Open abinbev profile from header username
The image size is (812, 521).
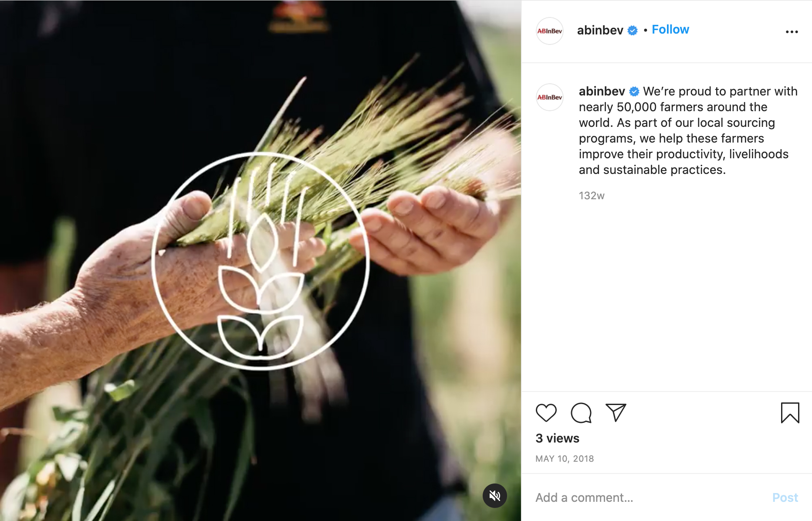[600, 30]
